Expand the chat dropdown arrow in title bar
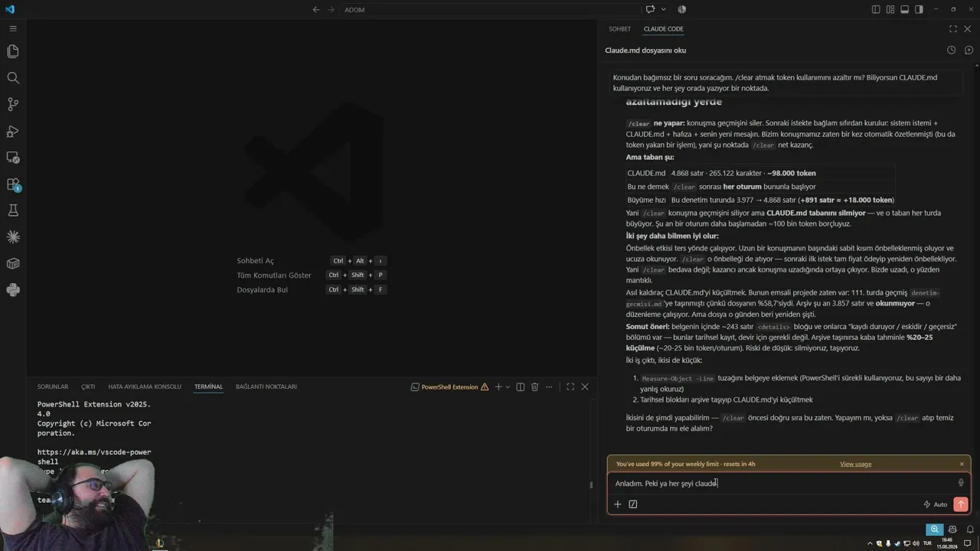This screenshot has width=980, height=551. pyautogui.click(x=663, y=9)
